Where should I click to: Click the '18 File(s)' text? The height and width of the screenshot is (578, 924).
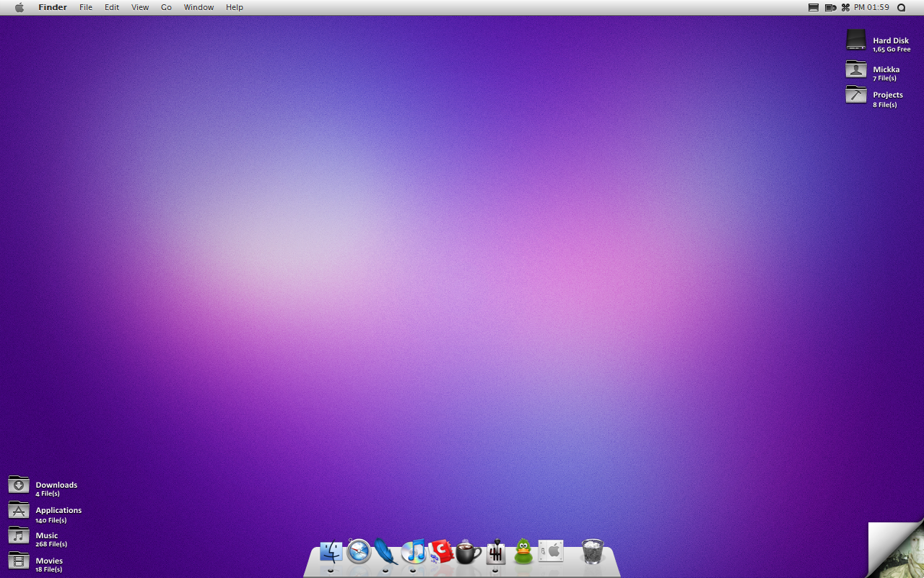click(49, 569)
